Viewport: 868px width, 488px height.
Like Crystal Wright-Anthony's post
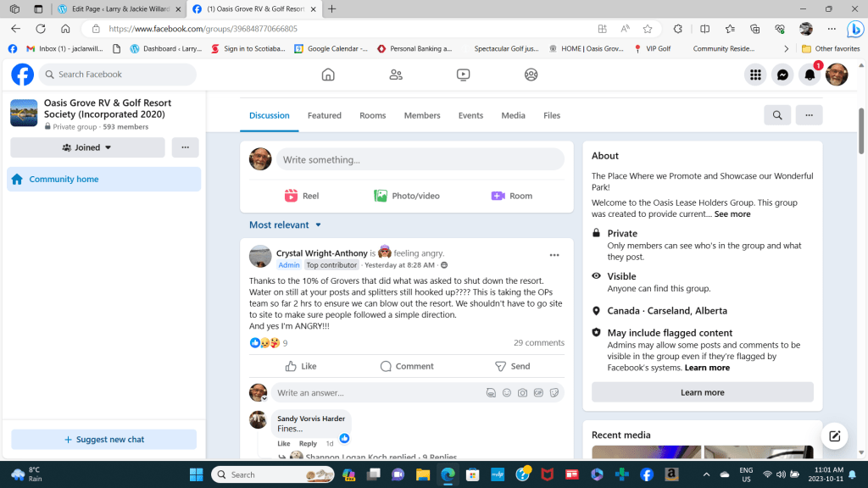tap(301, 366)
